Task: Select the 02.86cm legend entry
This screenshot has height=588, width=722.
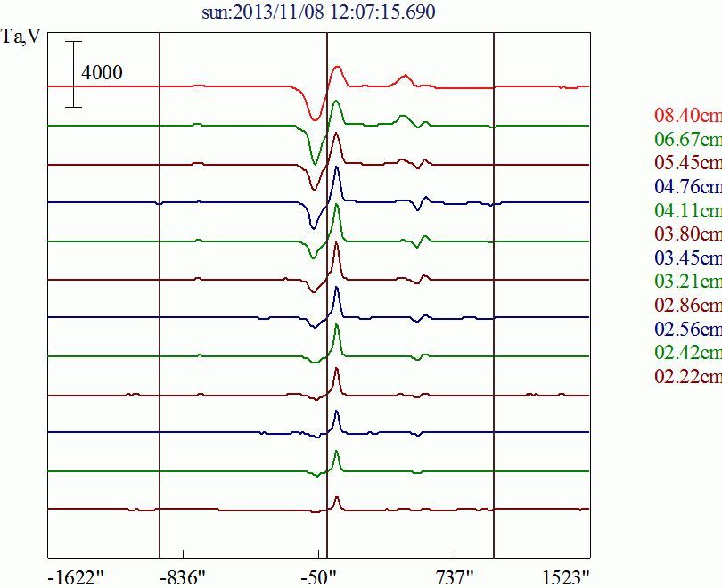Action: click(688, 305)
